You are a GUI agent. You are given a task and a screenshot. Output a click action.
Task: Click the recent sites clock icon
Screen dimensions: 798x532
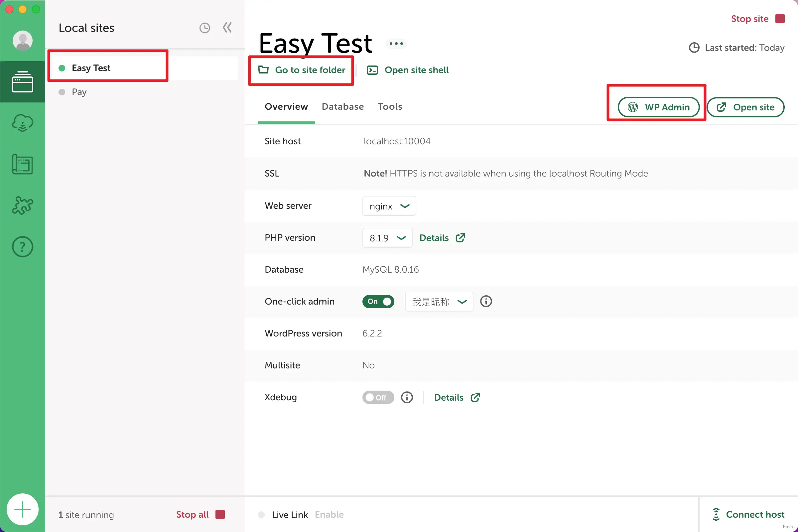click(x=204, y=28)
